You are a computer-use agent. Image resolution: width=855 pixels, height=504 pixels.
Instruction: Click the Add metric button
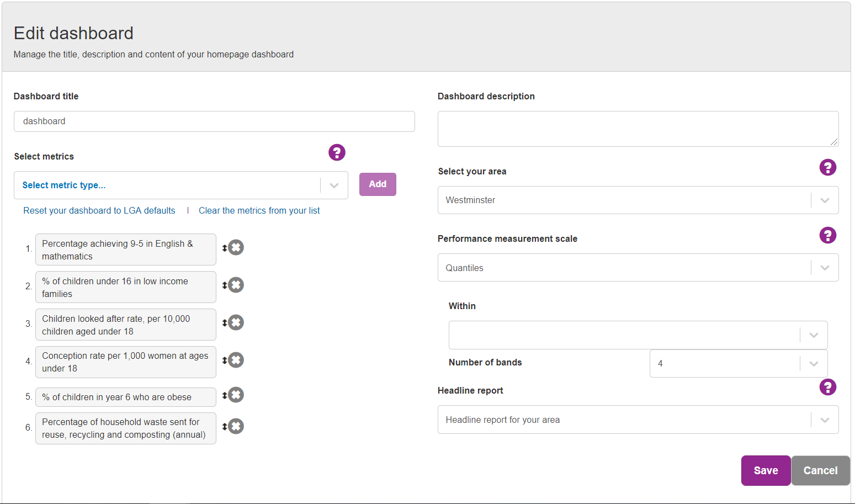click(378, 184)
